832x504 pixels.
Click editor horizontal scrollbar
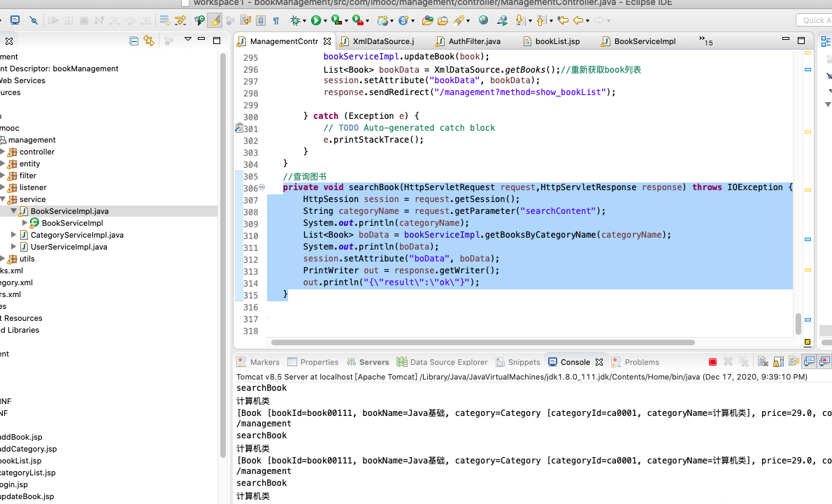(483, 343)
